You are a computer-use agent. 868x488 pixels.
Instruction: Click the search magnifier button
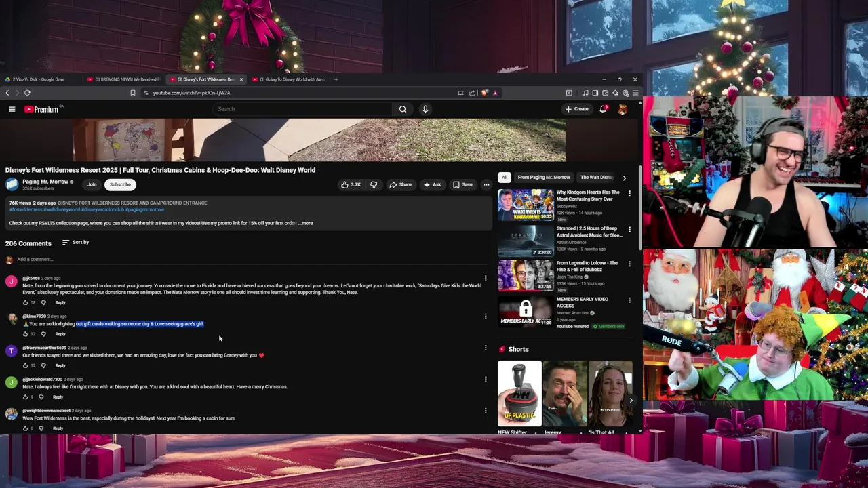[403, 109]
